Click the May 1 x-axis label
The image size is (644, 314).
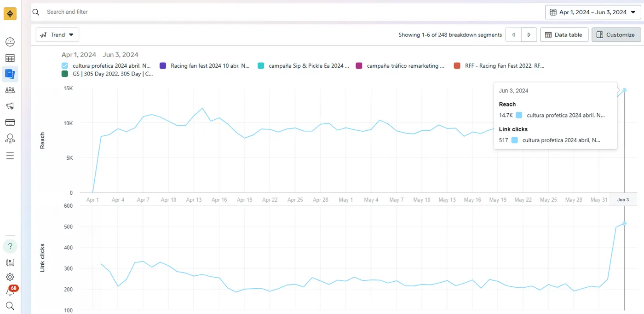point(345,200)
